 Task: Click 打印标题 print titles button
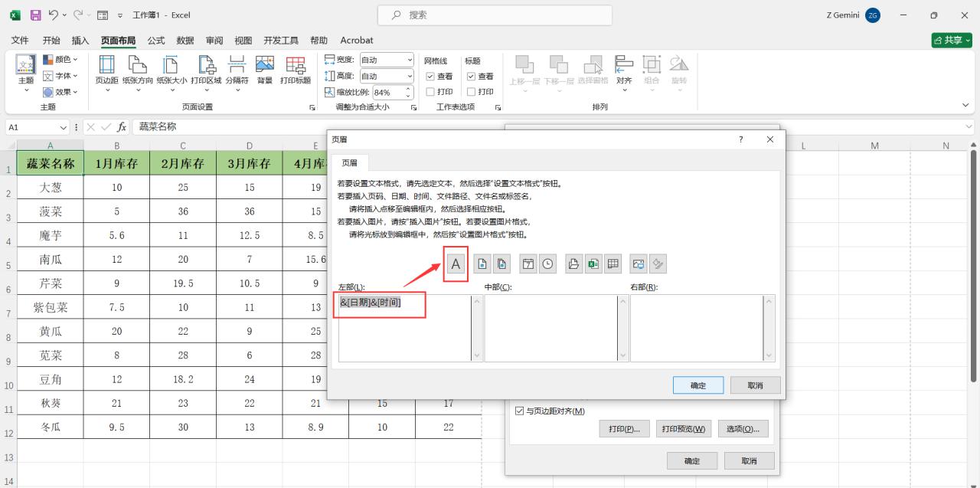[x=296, y=70]
